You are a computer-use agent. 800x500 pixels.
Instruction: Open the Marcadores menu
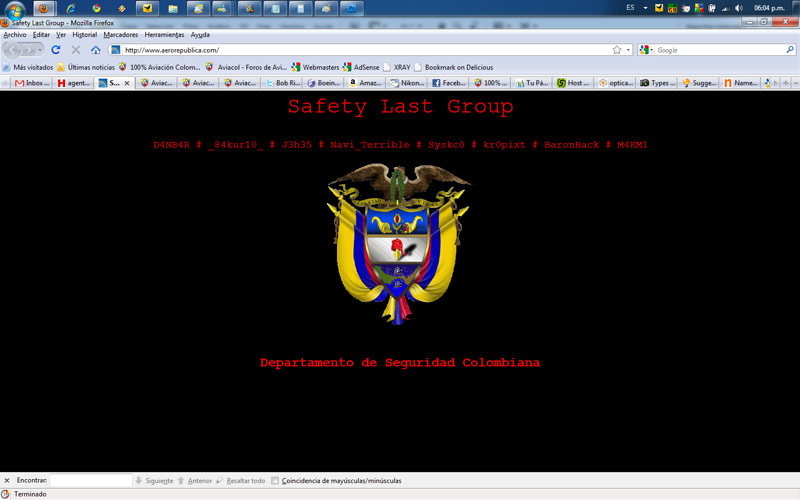coord(120,35)
